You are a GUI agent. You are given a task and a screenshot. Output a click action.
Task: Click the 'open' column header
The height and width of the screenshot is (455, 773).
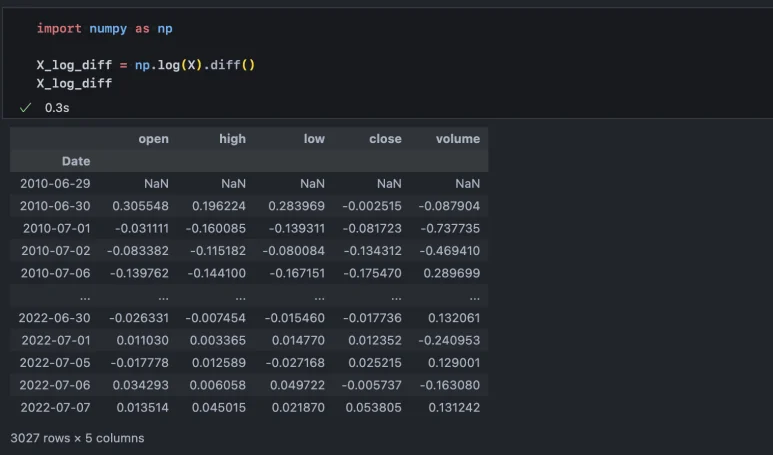[x=153, y=139]
